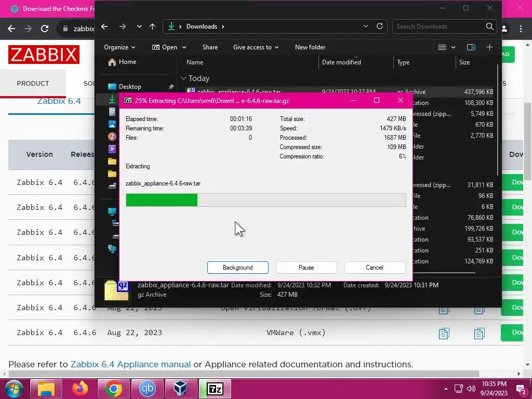Open the browser three-dot menu

pyautogui.click(x=521, y=29)
